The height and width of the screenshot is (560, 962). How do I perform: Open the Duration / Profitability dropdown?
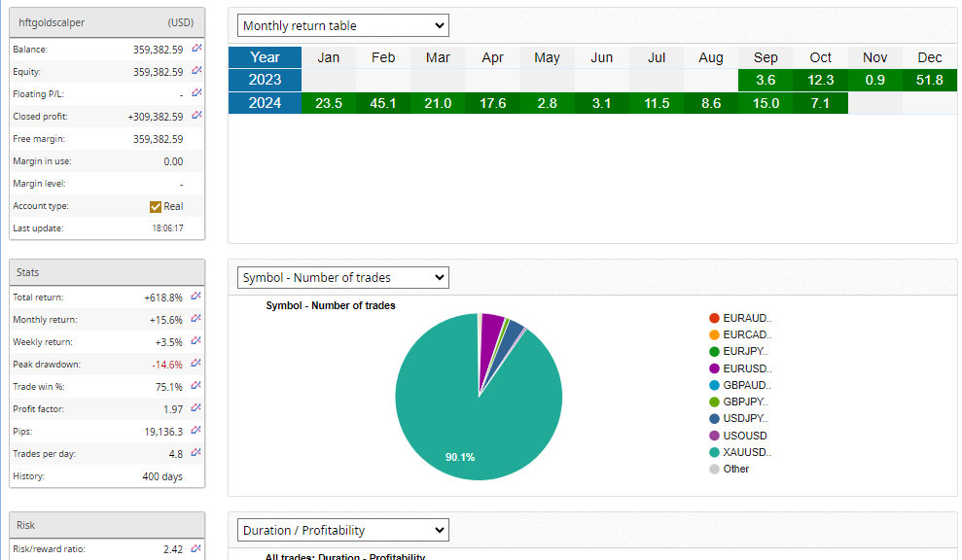pos(342,530)
